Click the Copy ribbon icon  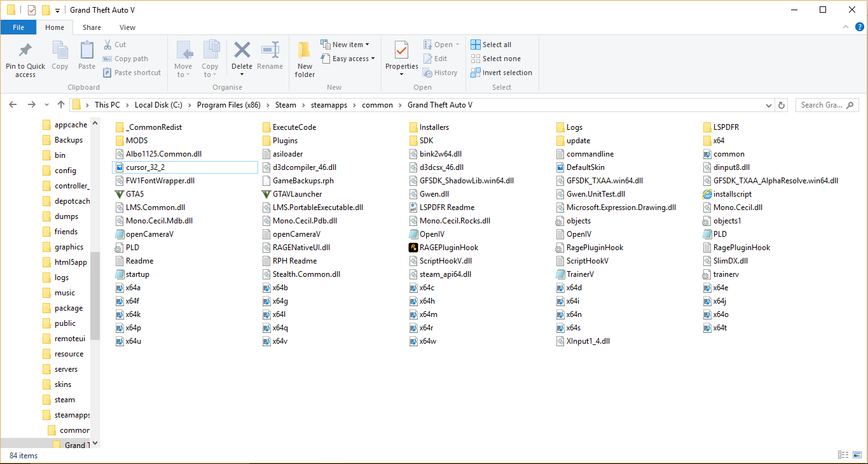[60, 50]
